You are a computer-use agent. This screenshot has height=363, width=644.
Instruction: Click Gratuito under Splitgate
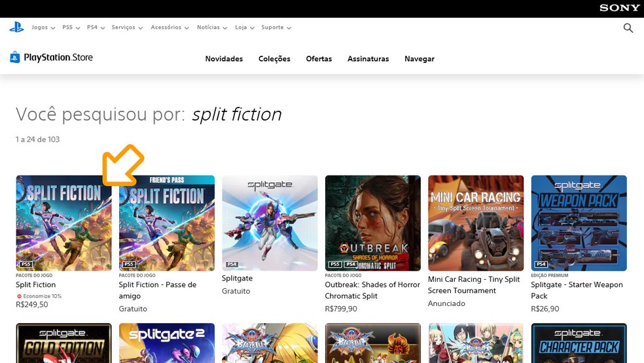click(x=236, y=291)
